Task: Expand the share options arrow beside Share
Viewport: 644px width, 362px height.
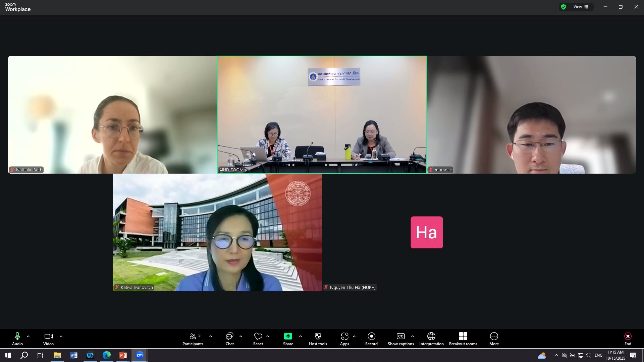Action: [301, 336]
